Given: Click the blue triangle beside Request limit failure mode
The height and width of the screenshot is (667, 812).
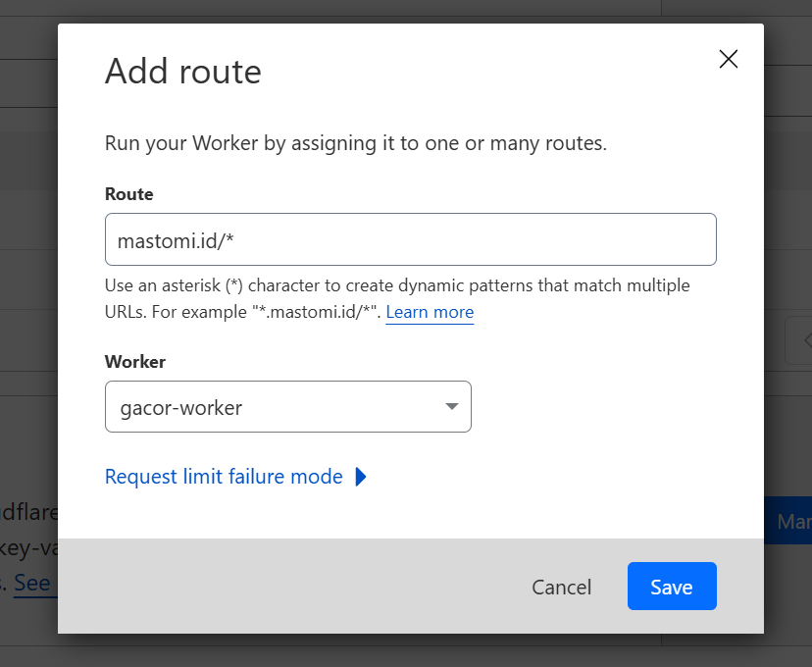Looking at the screenshot, I should (360, 477).
